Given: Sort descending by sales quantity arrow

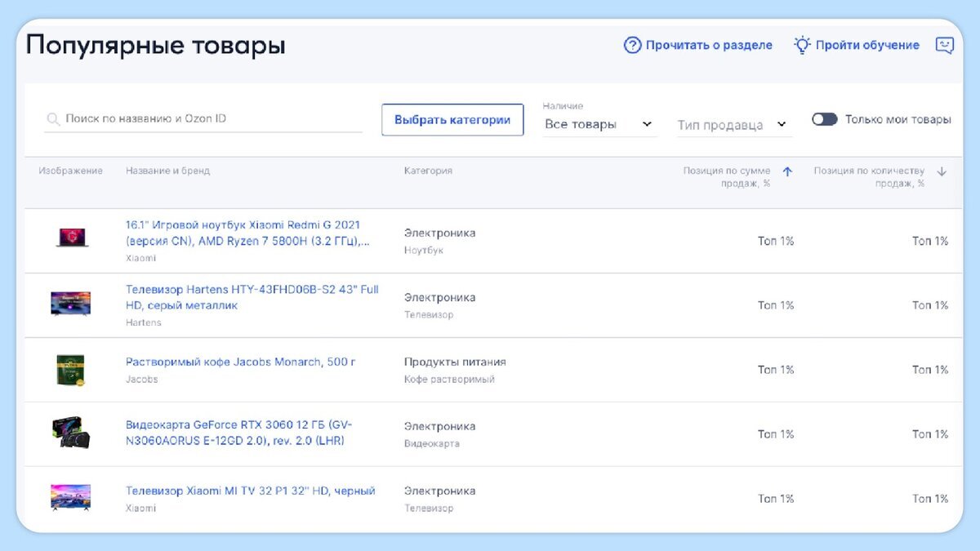Looking at the screenshot, I should pos(941,171).
